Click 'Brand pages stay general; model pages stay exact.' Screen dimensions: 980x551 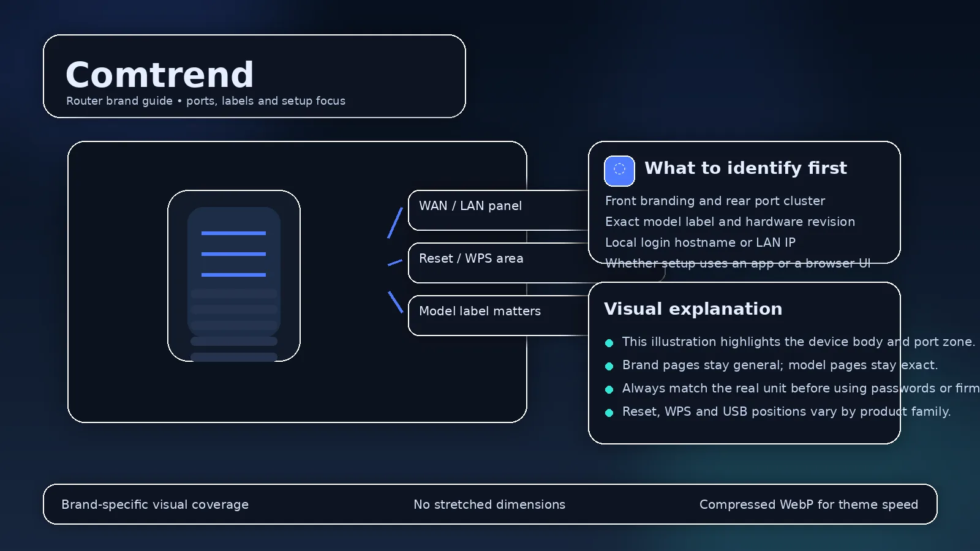(780, 365)
